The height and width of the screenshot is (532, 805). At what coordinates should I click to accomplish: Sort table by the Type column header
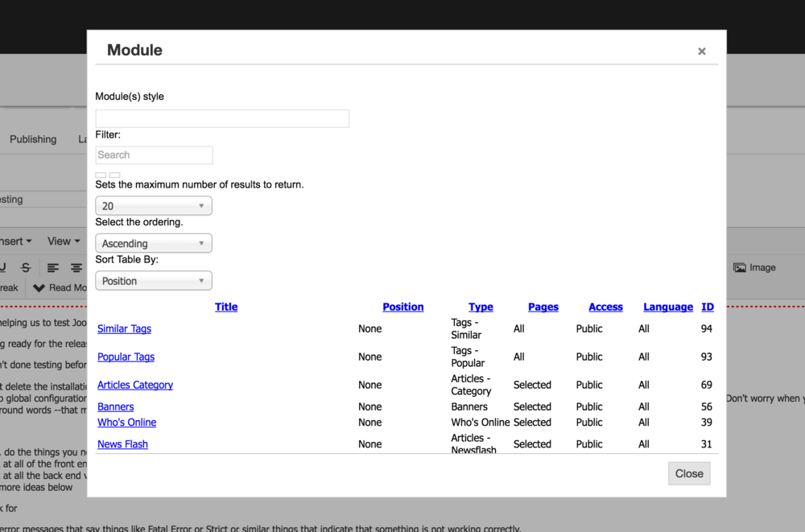[x=481, y=307]
